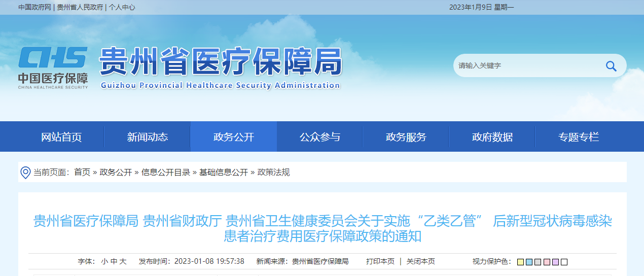Select the yellow eye-protection color swatch
The width and height of the screenshot is (644, 276).
click(520, 262)
